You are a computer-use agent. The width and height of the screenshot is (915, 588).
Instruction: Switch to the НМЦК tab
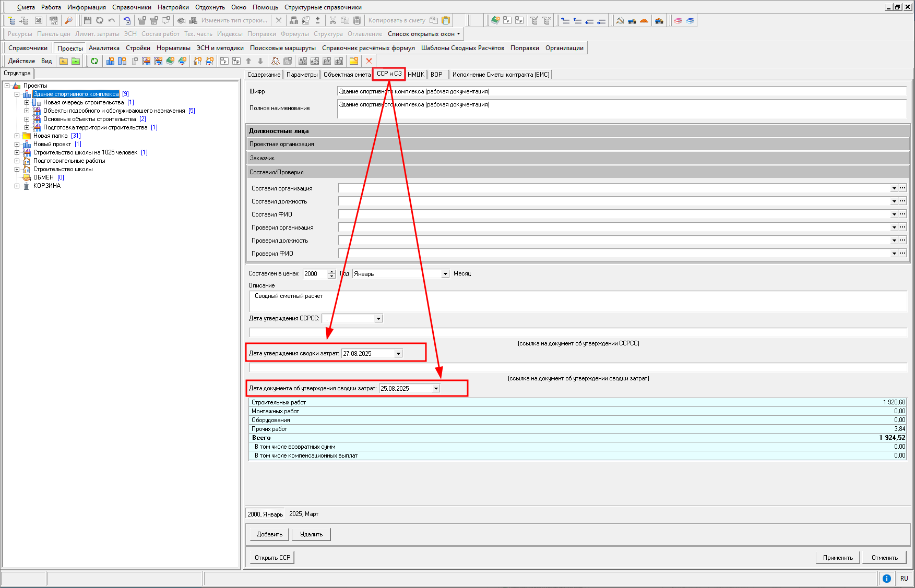415,75
